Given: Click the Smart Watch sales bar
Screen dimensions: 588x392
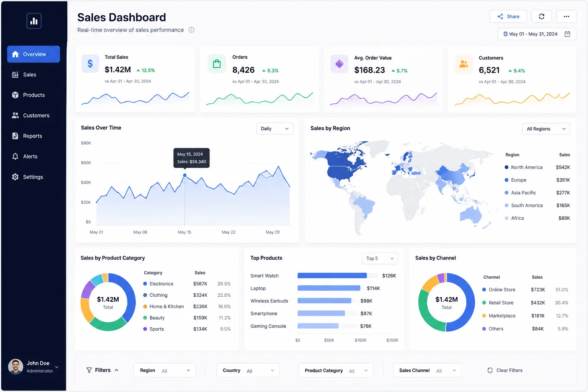Looking at the screenshot, I should click(332, 276).
